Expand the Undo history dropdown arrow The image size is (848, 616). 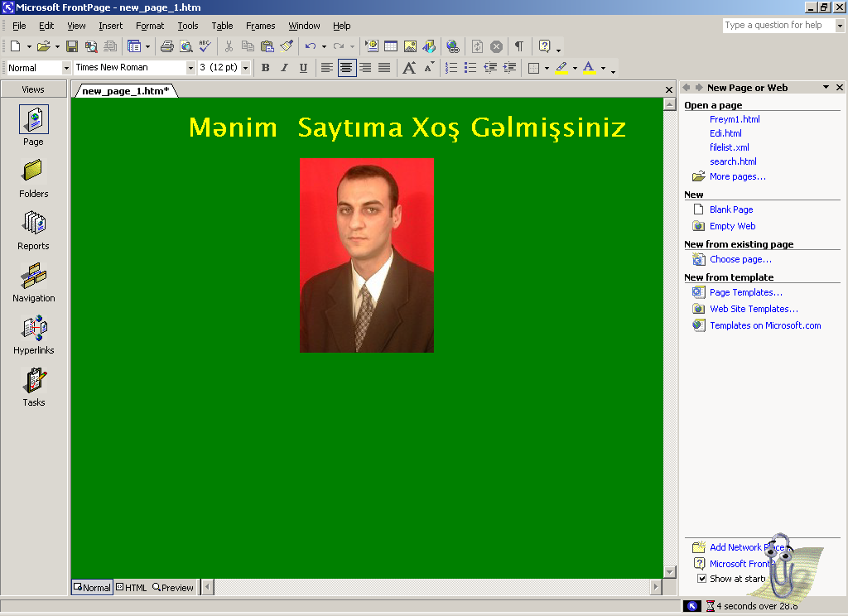[x=324, y=46]
